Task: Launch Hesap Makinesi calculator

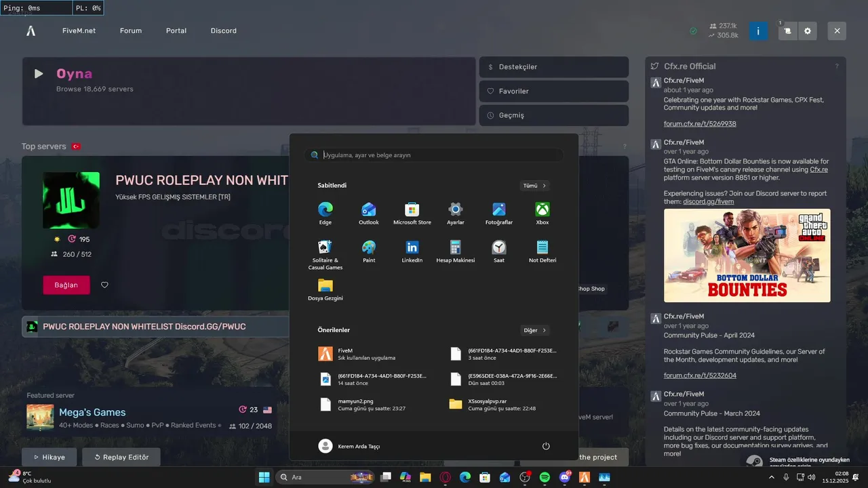Action: click(456, 251)
